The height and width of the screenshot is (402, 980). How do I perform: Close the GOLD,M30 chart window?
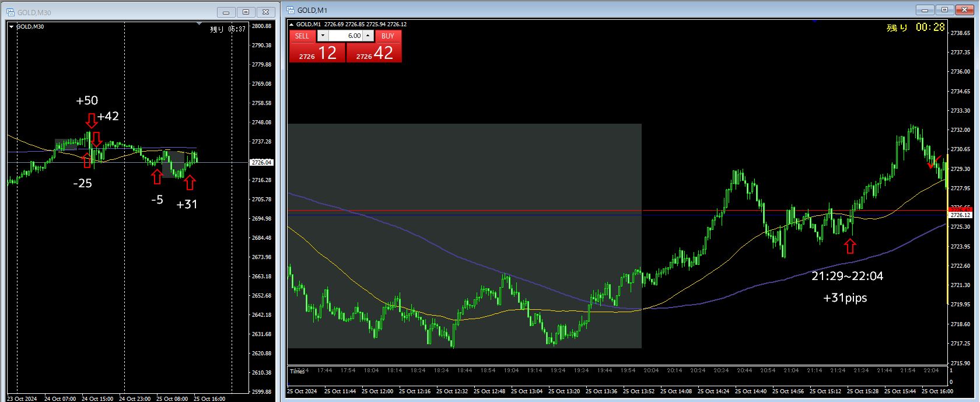pos(266,12)
